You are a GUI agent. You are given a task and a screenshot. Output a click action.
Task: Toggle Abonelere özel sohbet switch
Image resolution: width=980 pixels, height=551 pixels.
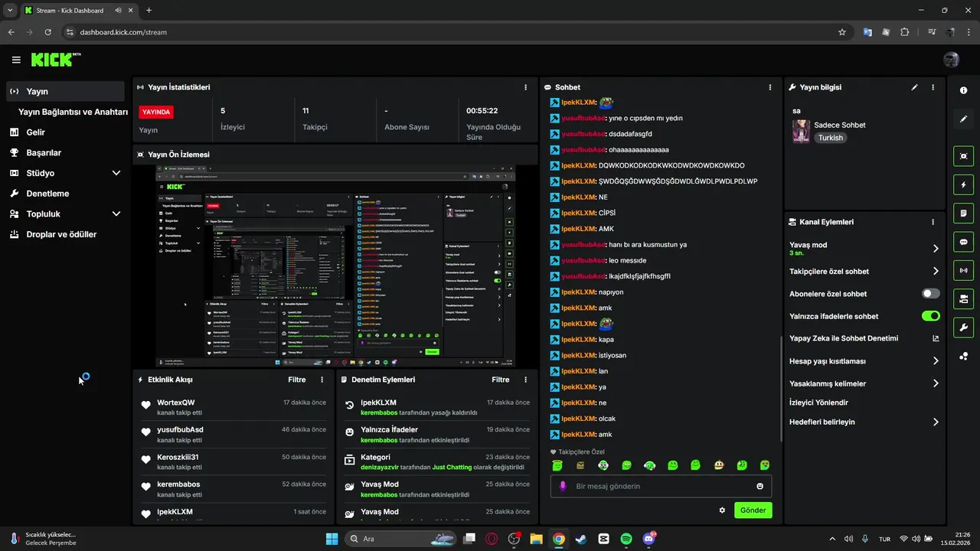point(931,293)
